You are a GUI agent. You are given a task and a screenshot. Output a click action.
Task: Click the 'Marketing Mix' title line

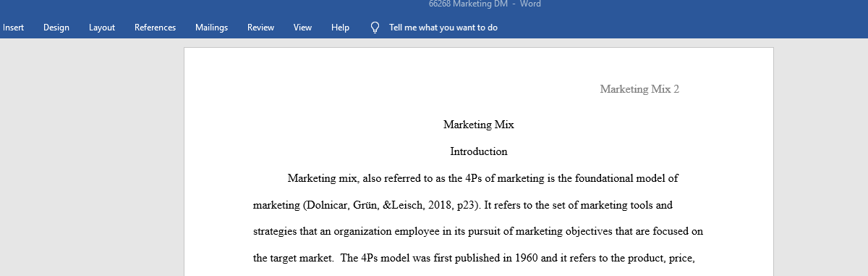pos(479,125)
